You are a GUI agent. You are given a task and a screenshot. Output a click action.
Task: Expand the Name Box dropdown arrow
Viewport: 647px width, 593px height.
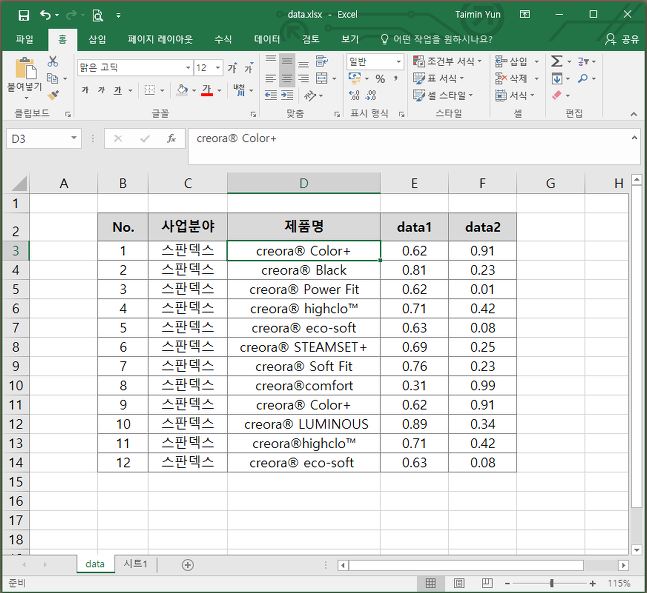tap(74, 138)
